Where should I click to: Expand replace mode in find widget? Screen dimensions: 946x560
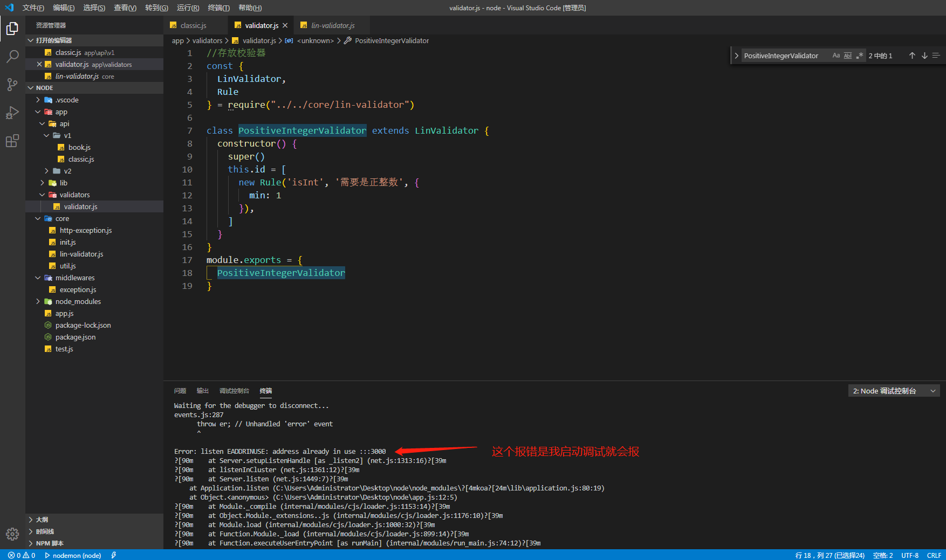(x=736, y=56)
